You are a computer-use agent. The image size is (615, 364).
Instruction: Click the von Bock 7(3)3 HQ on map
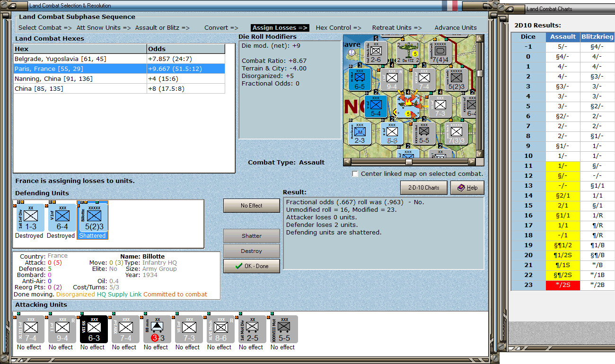pos(456,133)
